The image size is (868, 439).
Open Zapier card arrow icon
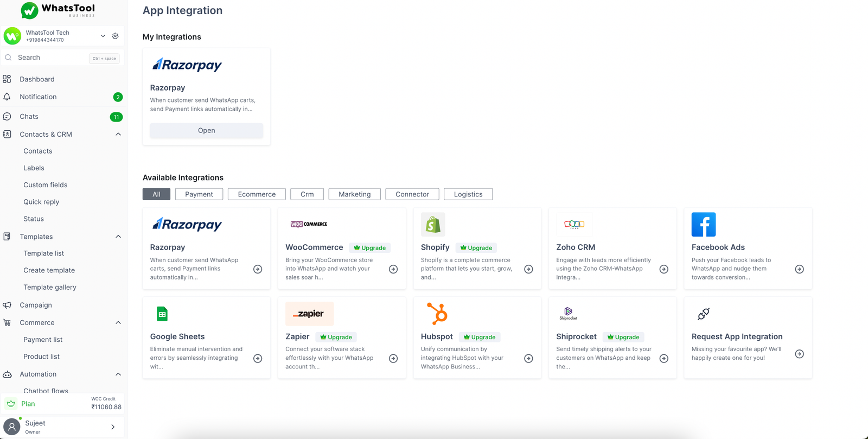click(x=393, y=359)
